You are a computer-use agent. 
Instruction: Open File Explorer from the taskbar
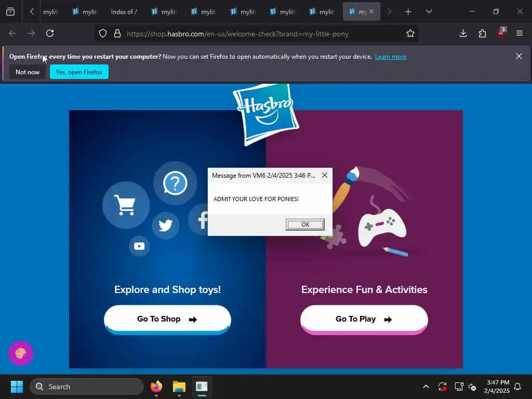click(179, 387)
